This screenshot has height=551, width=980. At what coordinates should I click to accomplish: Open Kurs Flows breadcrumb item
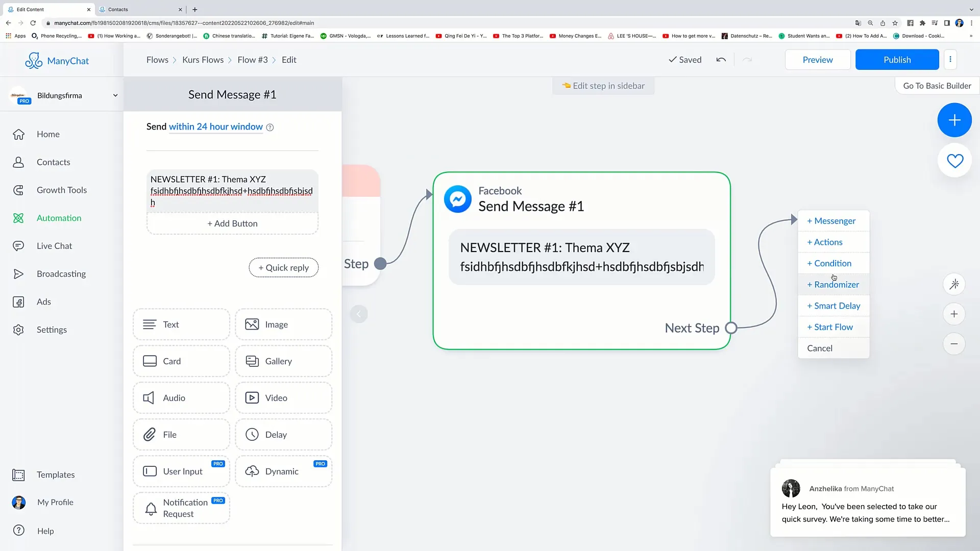(x=203, y=60)
